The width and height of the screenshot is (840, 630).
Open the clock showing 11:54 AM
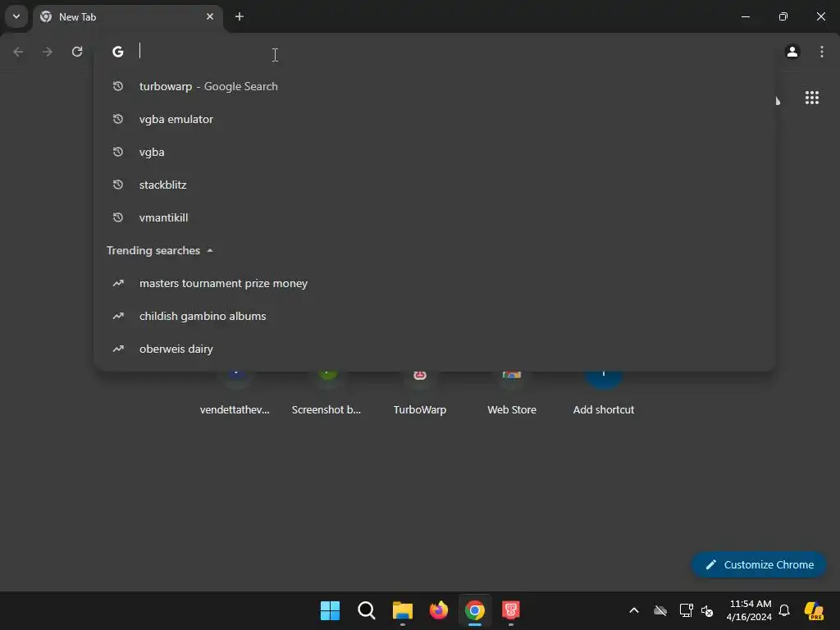(750, 610)
